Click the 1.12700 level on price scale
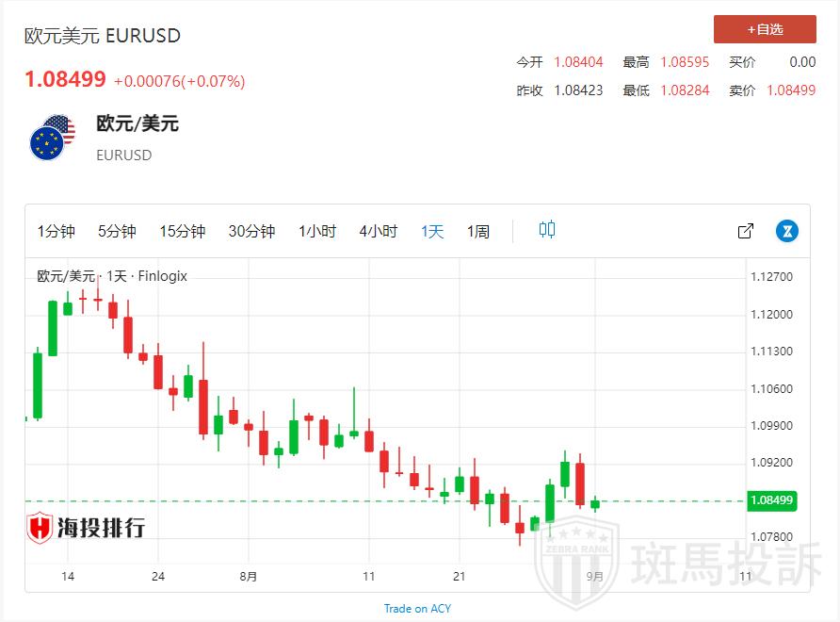The width and height of the screenshot is (840, 622). pyautogui.click(x=772, y=277)
